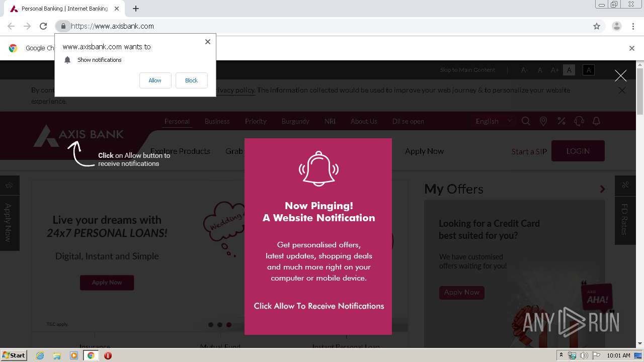Open the Personal menu item
This screenshot has width=644, height=362.
coord(177,121)
